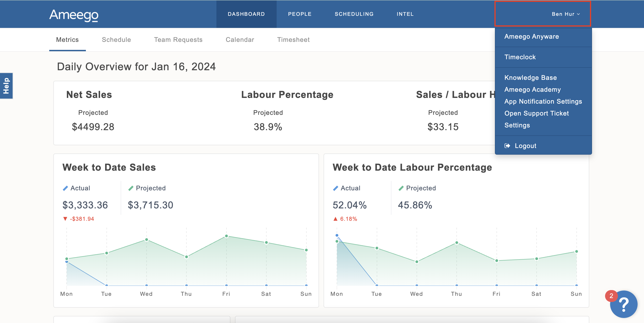Click the Projected legend marker in Week to Date Sales
The width and height of the screenshot is (644, 323).
131,188
